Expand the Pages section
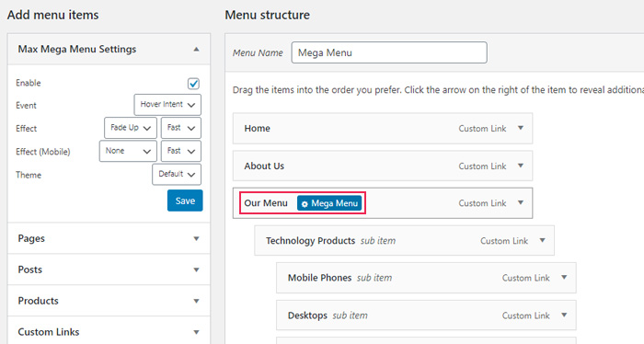 (109, 238)
